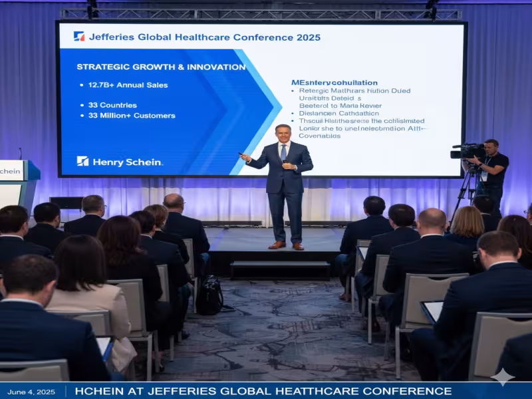
Task: Click the Henry Schein logo mark on the slide
Action: tap(82, 161)
